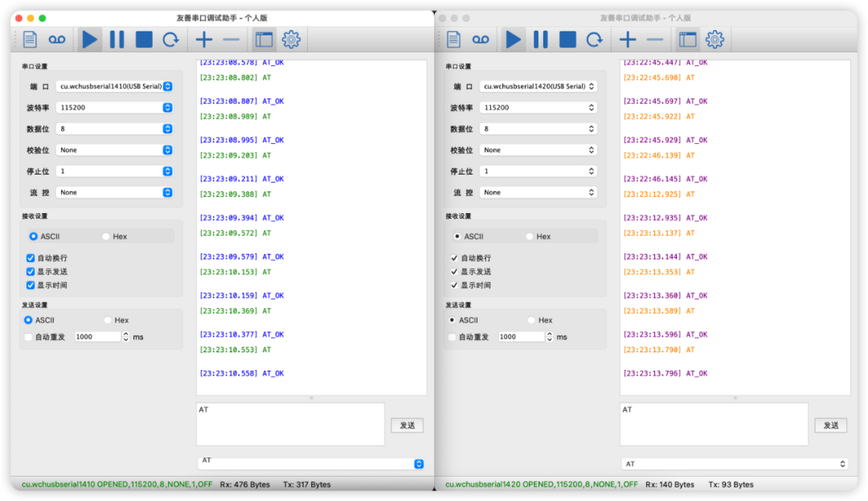Screen dimensions: 868x501
Task: Click the refresh icon in left window toolbar
Action: coord(170,39)
